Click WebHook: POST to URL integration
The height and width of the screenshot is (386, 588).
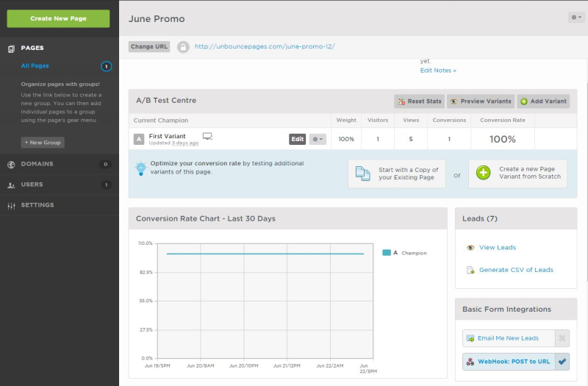point(509,362)
